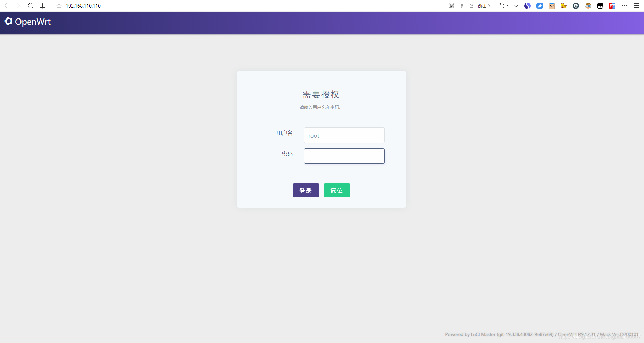Click the 请输入用户名和密码 prompt text
The width and height of the screenshot is (644, 343).
coord(321,107)
